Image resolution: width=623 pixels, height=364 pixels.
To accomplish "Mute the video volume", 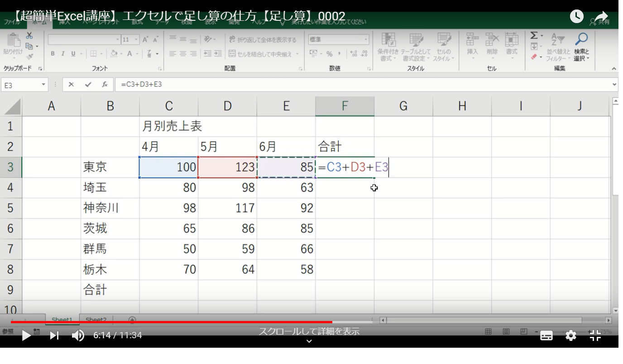I will point(78,335).
